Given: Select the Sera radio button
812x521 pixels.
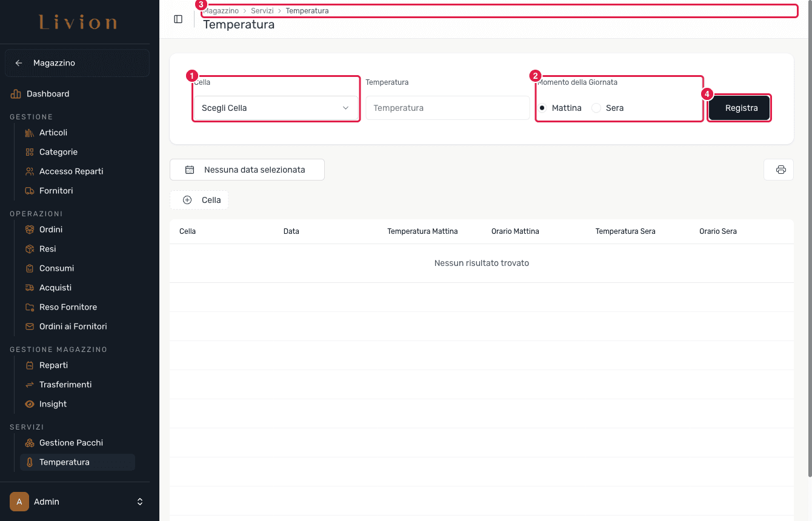Looking at the screenshot, I should (x=596, y=108).
